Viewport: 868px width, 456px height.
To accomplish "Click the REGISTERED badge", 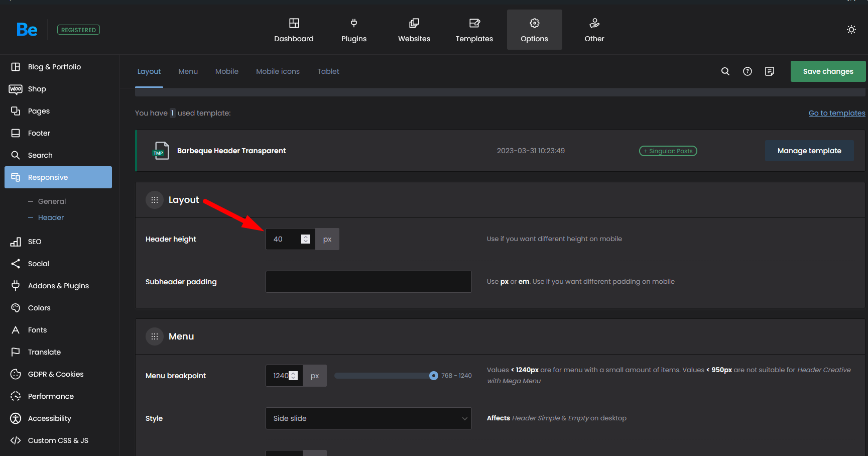I will pos(78,30).
